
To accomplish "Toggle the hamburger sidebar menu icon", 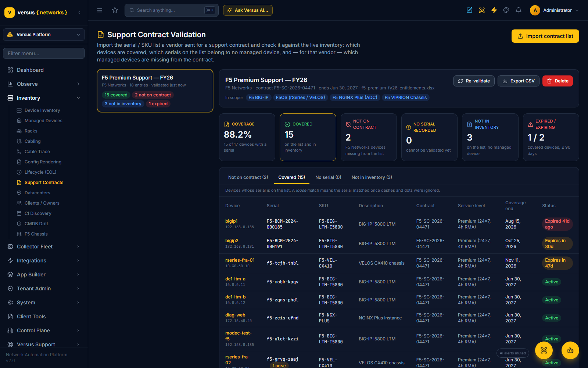I will [100, 10].
